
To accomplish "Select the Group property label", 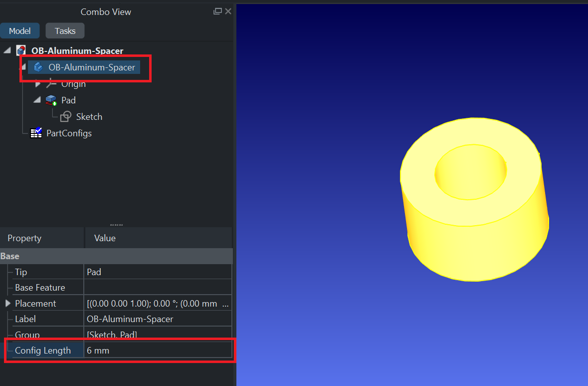I will 27,334.
